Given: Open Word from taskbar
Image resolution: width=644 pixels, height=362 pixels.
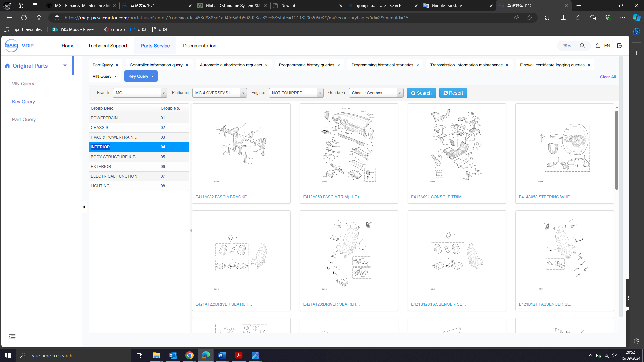Looking at the screenshot, I should (222, 355).
